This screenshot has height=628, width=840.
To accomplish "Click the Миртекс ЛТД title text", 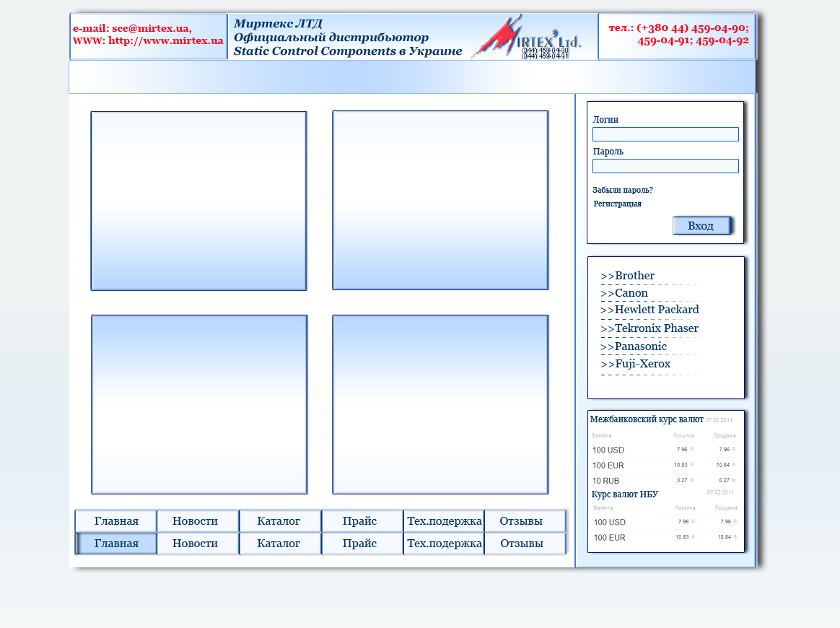I will tap(278, 24).
